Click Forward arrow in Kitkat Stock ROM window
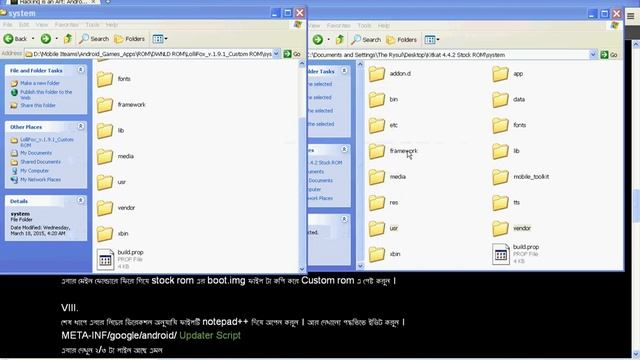Screen dimensions: 640x360 318,40
